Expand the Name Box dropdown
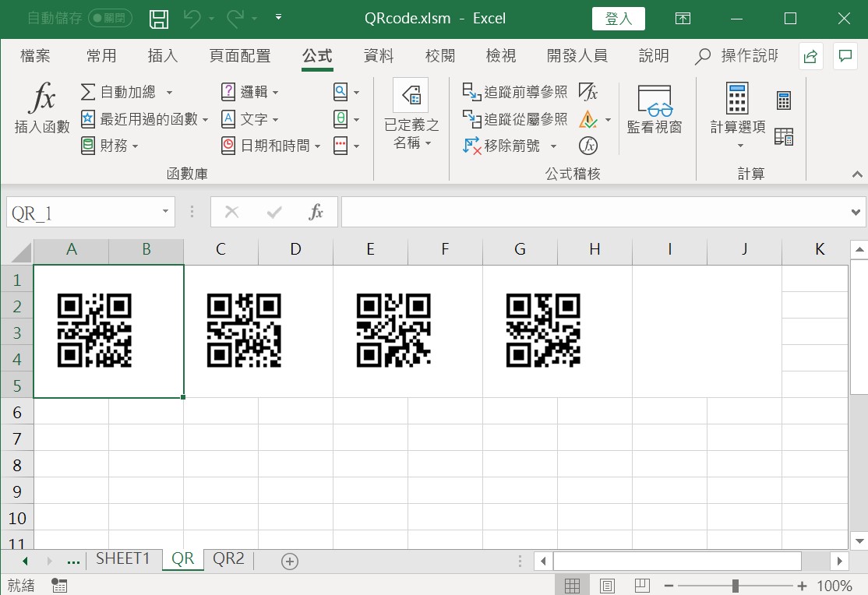The width and height of the screenshot is (868, 595). 165,211
